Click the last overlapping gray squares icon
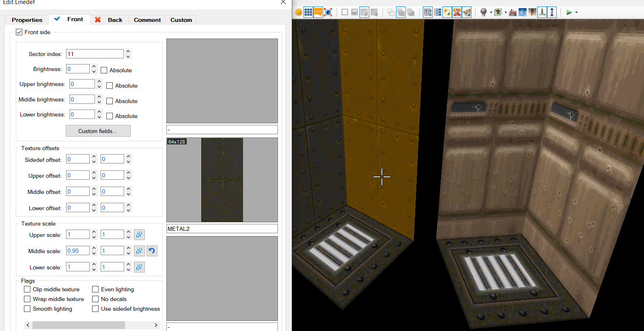The image size is (644, 331). click(x=411, y=12)
